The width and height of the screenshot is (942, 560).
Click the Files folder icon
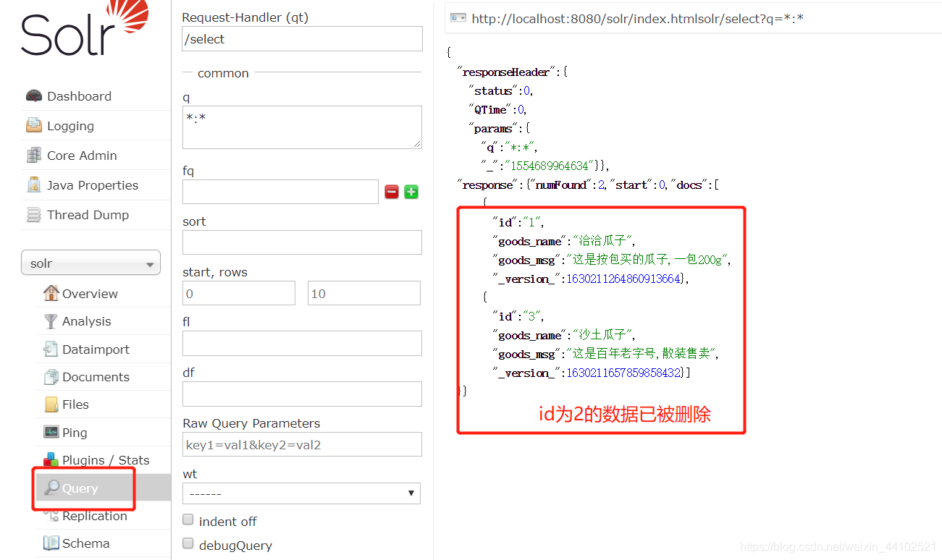(51, 404)
